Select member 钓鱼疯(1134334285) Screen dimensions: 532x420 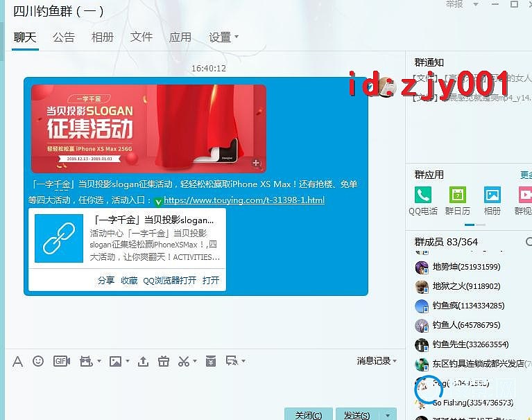pos(468,306)
